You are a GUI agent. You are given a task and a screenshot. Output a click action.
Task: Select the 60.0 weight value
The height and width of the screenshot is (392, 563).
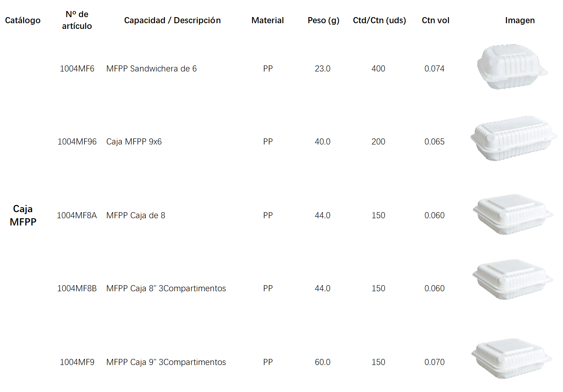pyautogui.click(x=322, y=362)
